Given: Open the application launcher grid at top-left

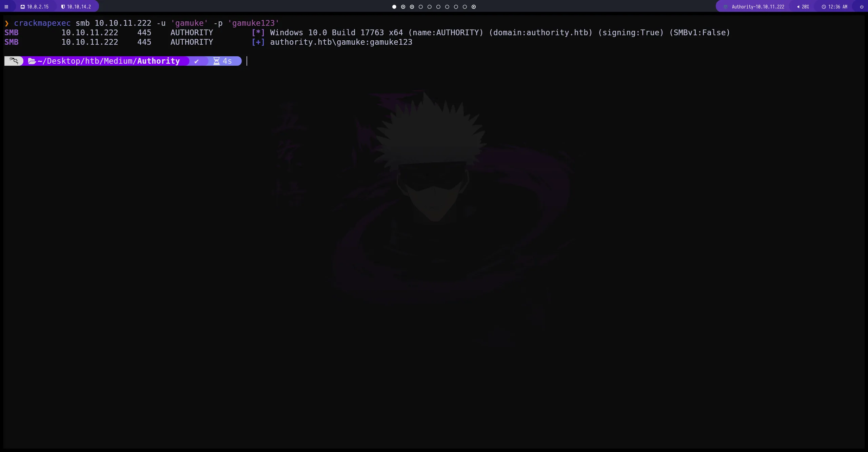Looking at the screenshot, I should click(x=6, y=6).
